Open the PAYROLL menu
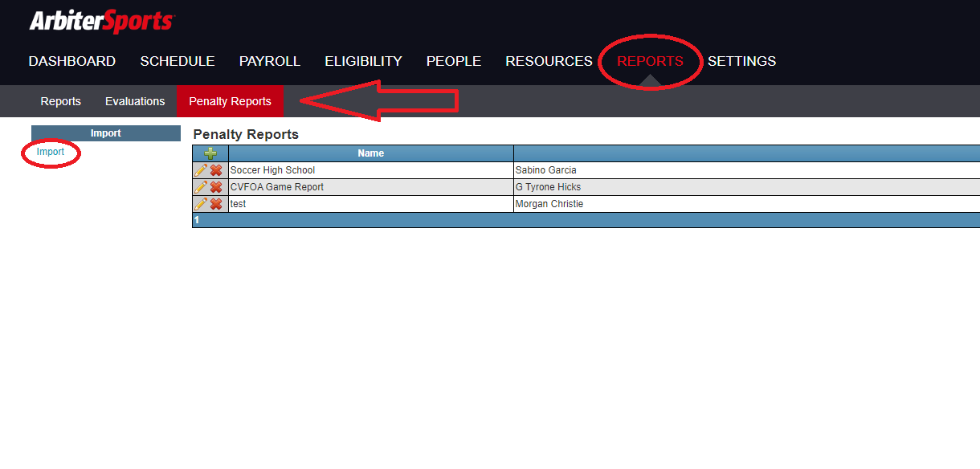The image size is (980, 469). click(x=269, y=61)
